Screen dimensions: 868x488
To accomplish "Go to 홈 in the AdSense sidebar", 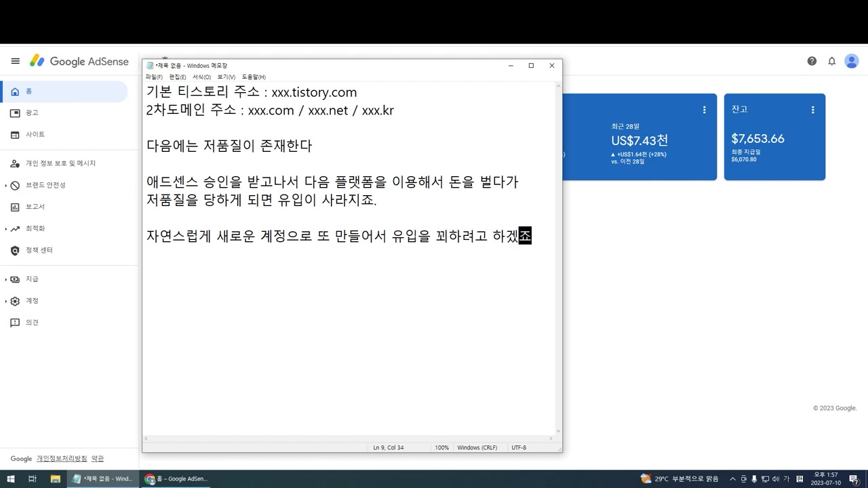I will tap(64, 91).
